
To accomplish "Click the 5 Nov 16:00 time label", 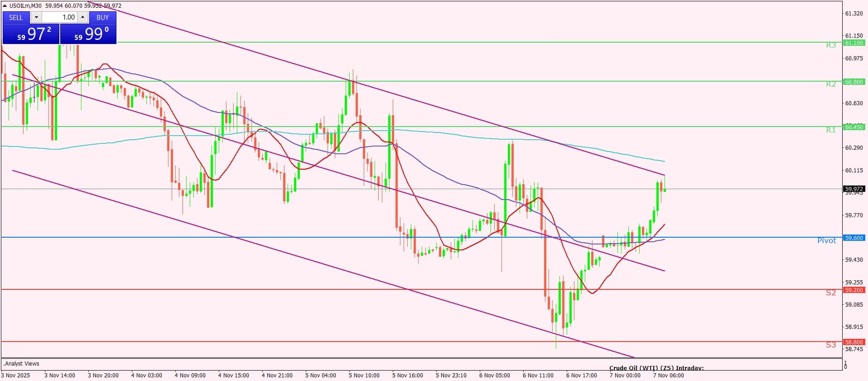I will [x=408, y=376].
